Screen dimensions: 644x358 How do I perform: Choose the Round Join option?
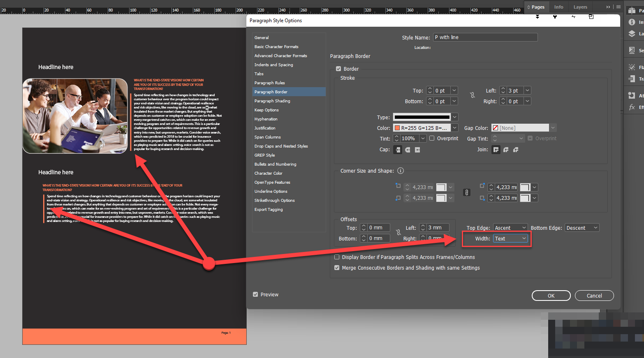506,150
